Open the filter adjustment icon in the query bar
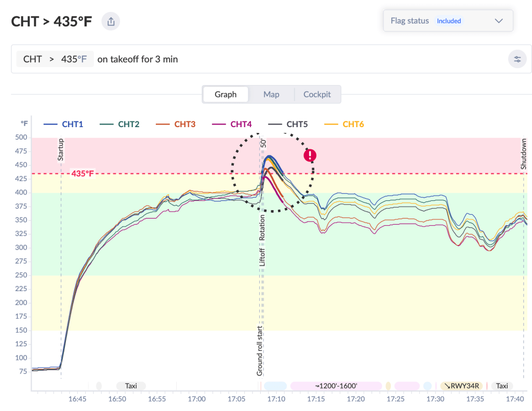 pos(517,59)
